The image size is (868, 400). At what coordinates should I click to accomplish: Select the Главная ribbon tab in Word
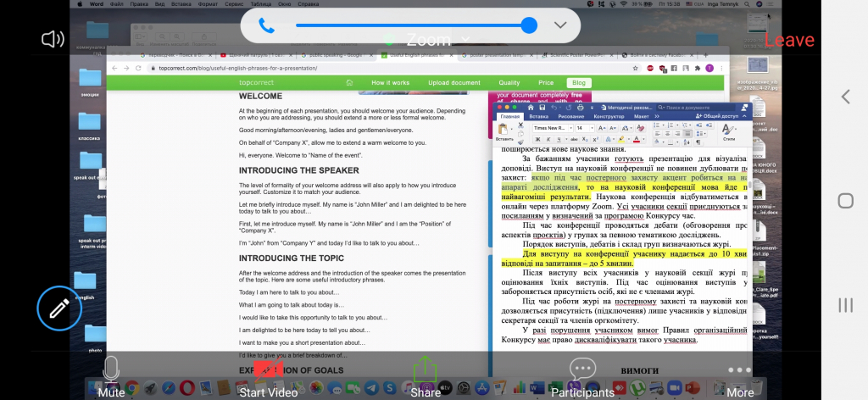[509, 116]
